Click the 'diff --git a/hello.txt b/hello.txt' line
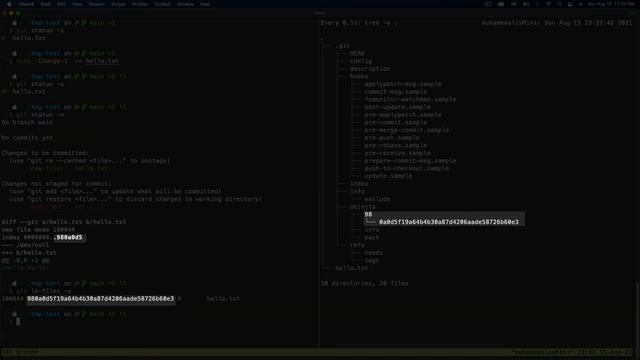640x360 pixels. click(64, 222)
